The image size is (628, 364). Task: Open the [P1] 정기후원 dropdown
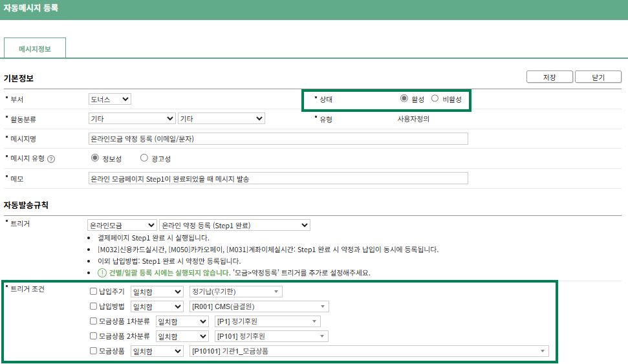tap(268, 321)
